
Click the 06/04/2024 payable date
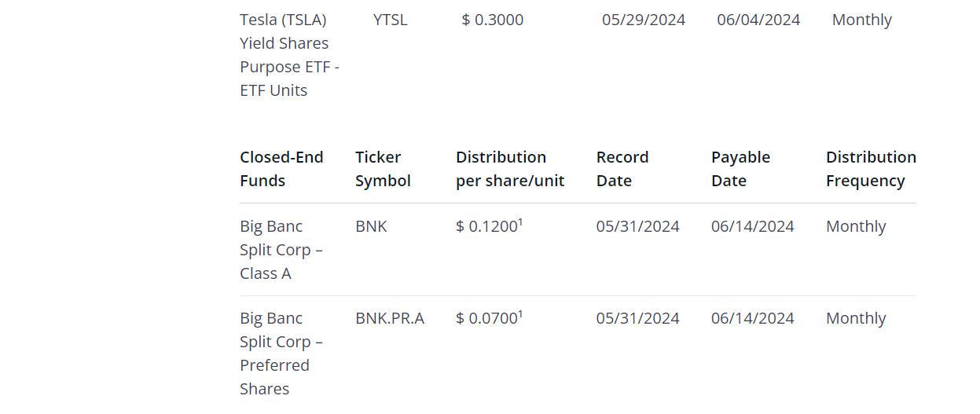[758, 20]
